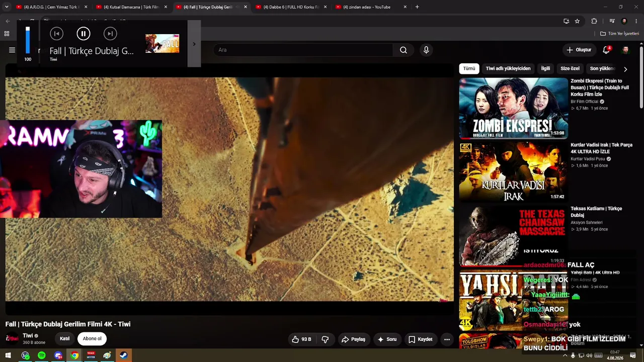This screenshot has height=362, width=644.
Task: Save the video with Kaydet
Action: coord(420,339)
